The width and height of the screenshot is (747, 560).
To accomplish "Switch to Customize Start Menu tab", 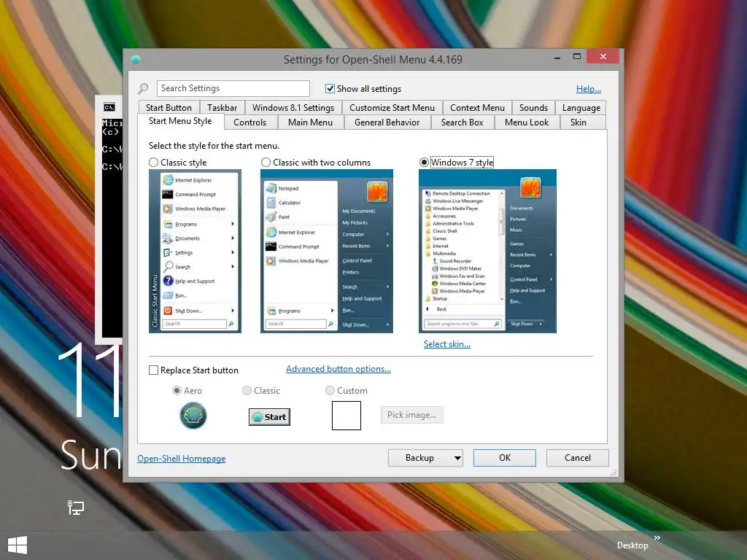I will click(392, 108).
